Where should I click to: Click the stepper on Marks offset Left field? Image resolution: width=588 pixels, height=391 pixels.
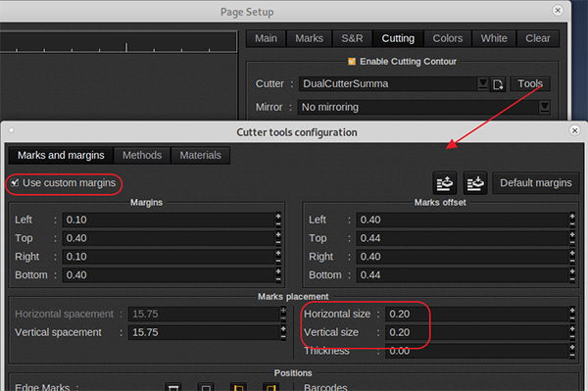tap(572, 220)
